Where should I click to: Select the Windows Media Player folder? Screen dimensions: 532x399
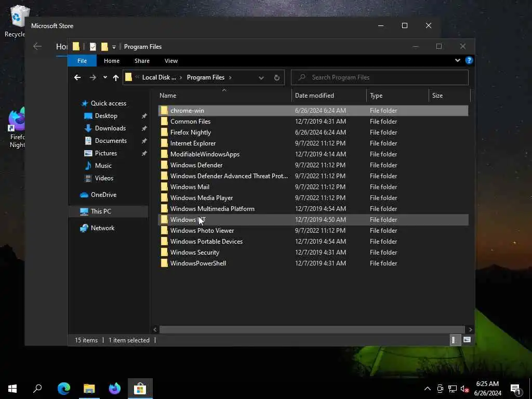click(x=313, y=198)
